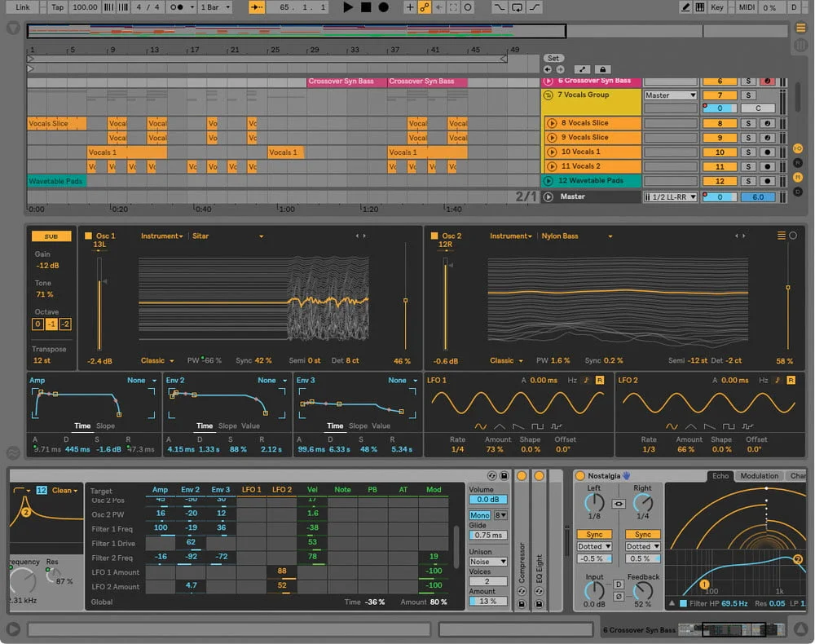Click the Stop button in the transport
Image resolution: width=815 pixels, height=644 pixels.
click(366, 7)
